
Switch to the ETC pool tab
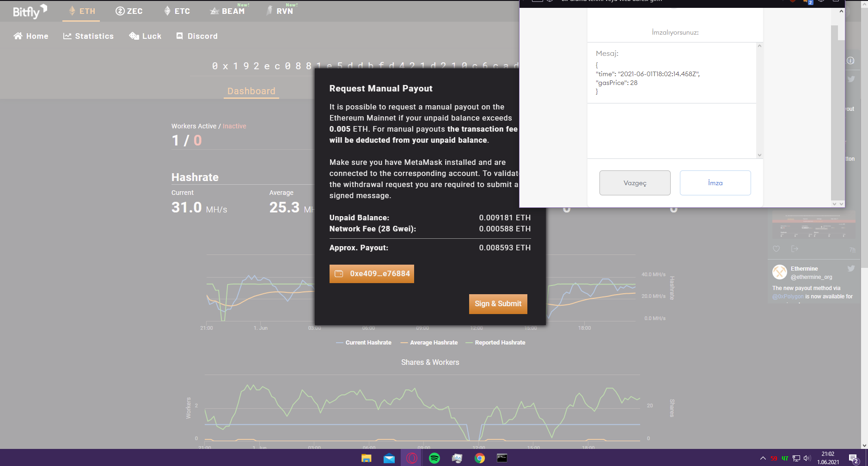click(x=177, y=11)
